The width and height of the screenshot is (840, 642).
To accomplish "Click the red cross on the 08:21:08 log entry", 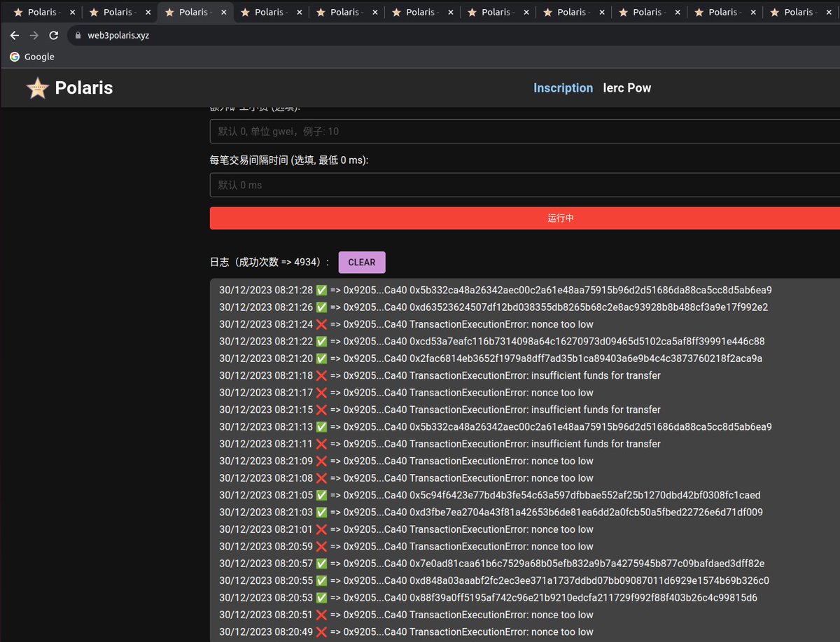I will pos(321,478).
